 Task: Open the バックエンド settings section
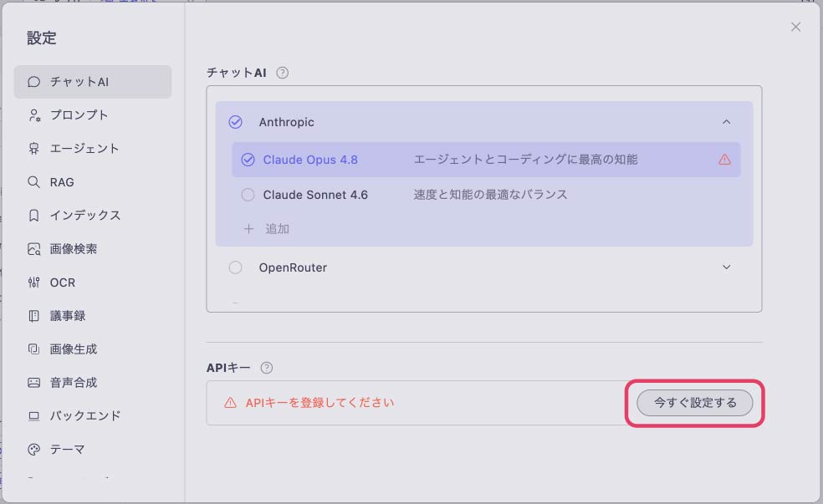(93, 416)
